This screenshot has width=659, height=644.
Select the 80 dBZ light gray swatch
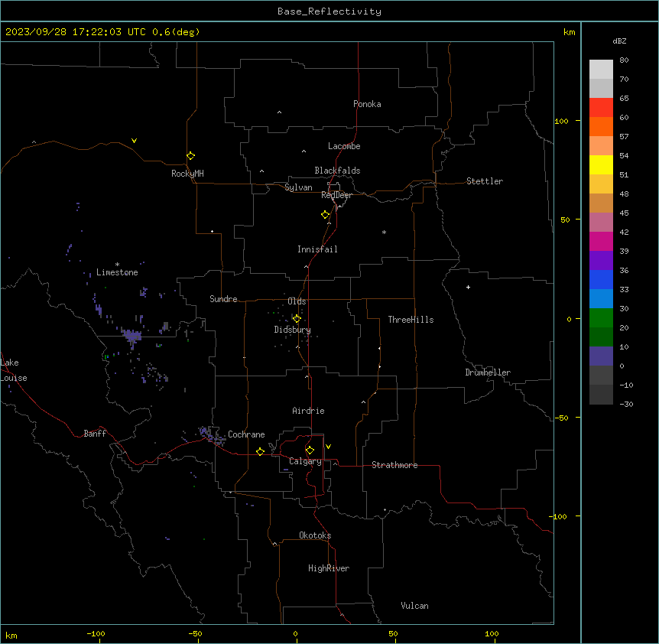tap(601, 69)
